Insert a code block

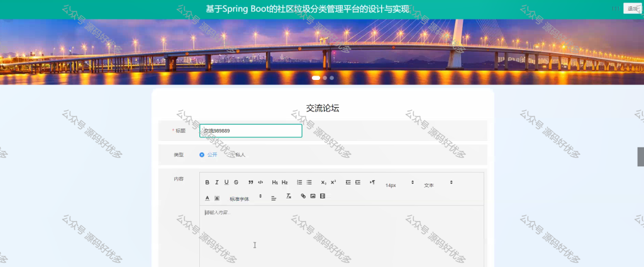[x=260, y=182]
